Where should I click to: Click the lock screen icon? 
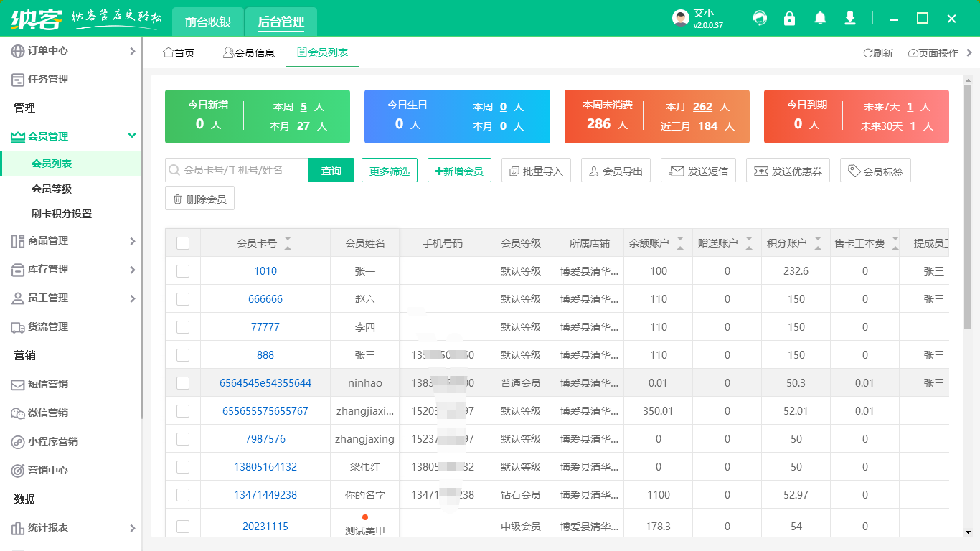[790, 19]
